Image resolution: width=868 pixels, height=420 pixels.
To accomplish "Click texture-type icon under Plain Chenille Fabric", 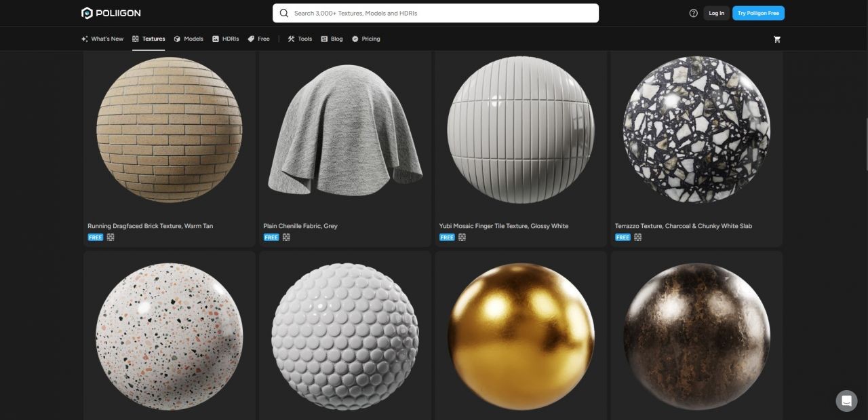I will click(286, 237).
